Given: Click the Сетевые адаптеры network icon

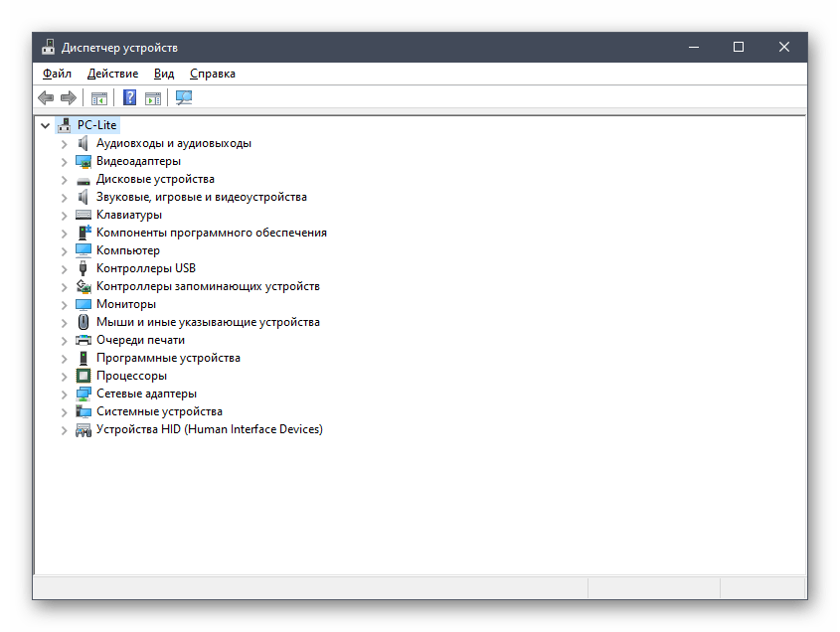Looking at the screenshot, I should (x=84, y=394).
